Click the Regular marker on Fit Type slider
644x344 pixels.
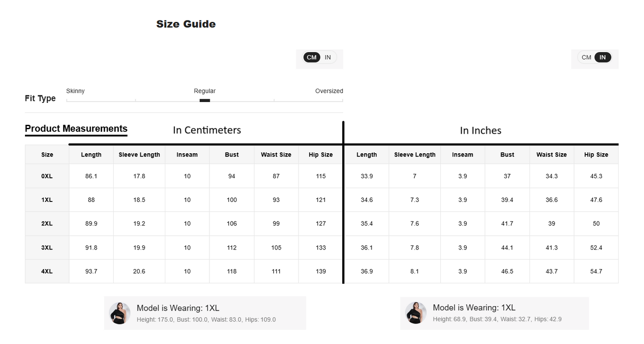(205, 100)
